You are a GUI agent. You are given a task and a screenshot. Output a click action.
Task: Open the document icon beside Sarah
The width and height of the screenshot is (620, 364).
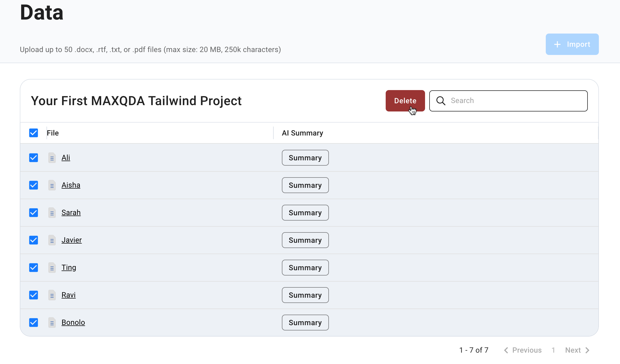click(x=52, y=213)
